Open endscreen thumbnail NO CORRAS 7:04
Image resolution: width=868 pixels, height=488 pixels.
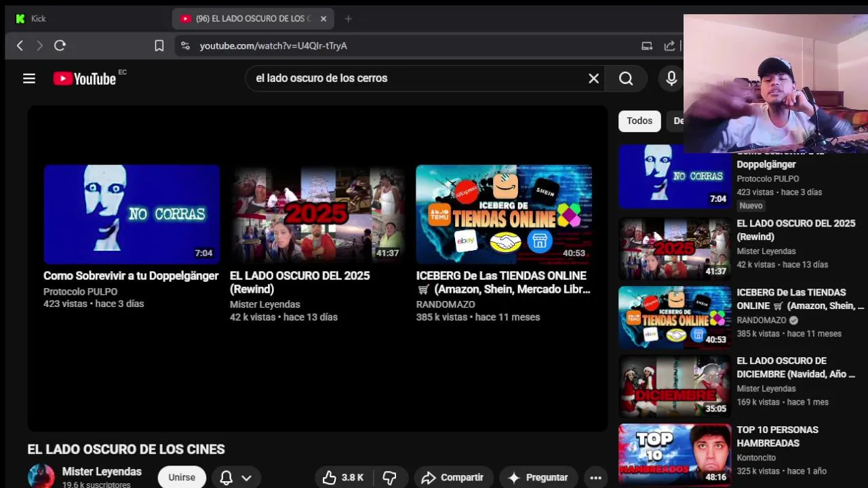point(132,214)
